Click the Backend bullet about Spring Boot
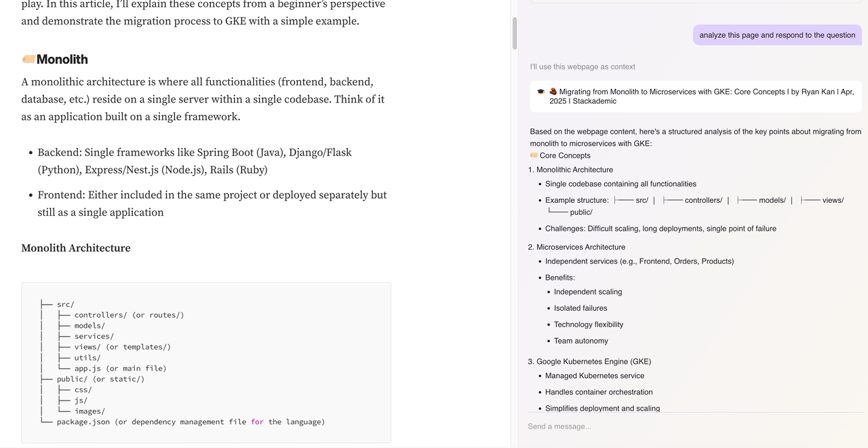Image resolution: width=868 pixels, height=448 pixels. tap(195, 161)
